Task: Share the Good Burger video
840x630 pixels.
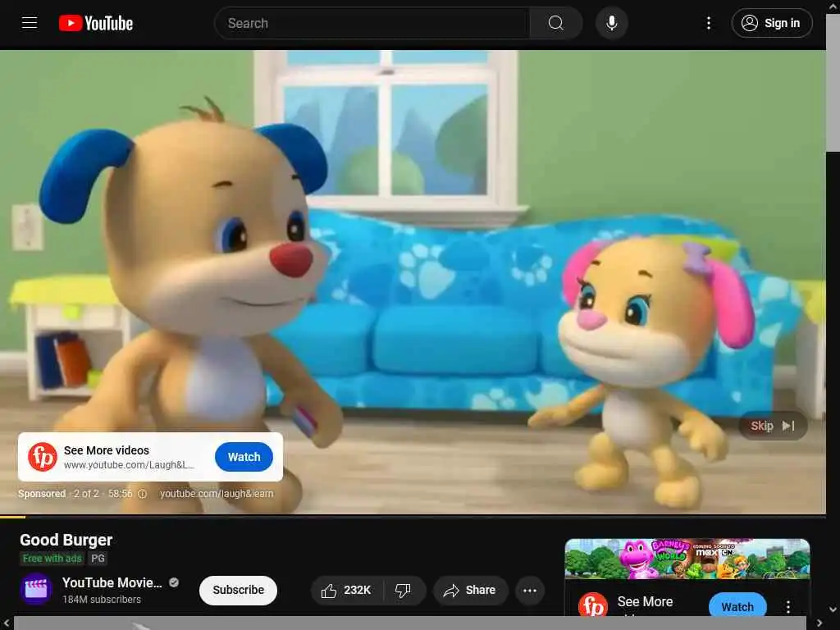Action: [470, 591]
